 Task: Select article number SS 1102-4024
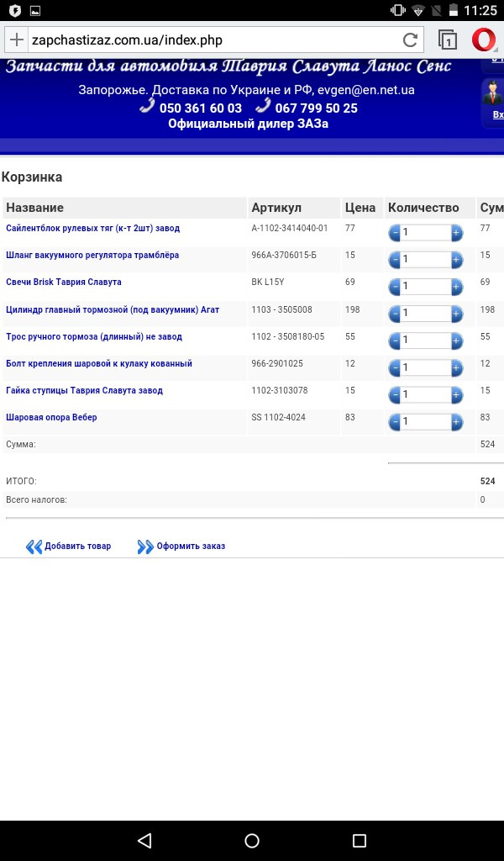tap(279, 417)
